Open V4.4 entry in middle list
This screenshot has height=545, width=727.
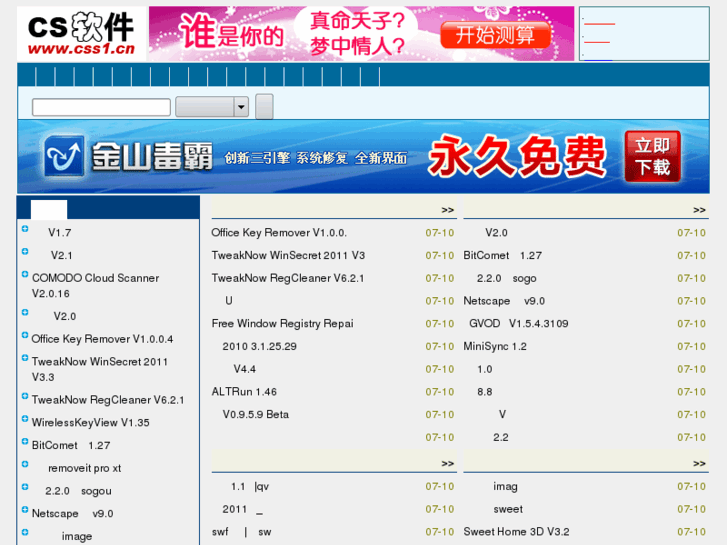[x=245, y=369]
